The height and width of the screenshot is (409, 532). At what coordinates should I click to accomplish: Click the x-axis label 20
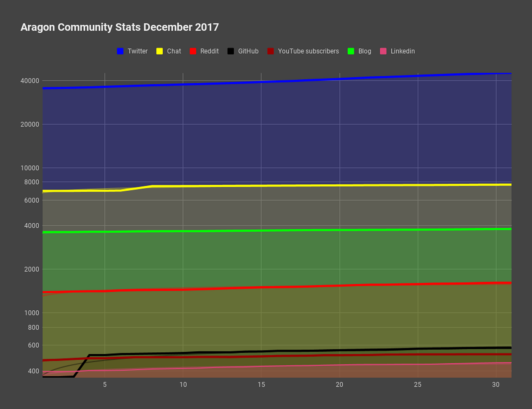pos(339,385)
